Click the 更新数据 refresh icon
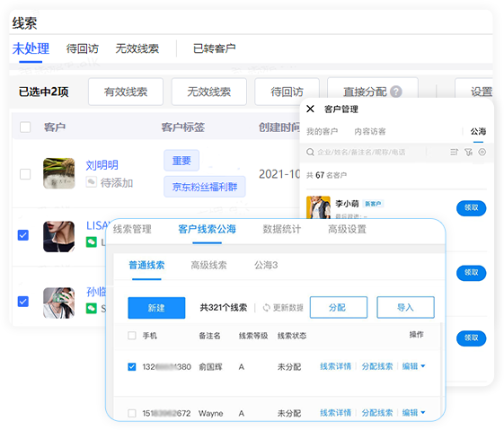This screenshot has height=430, width=504. point(267,308)
